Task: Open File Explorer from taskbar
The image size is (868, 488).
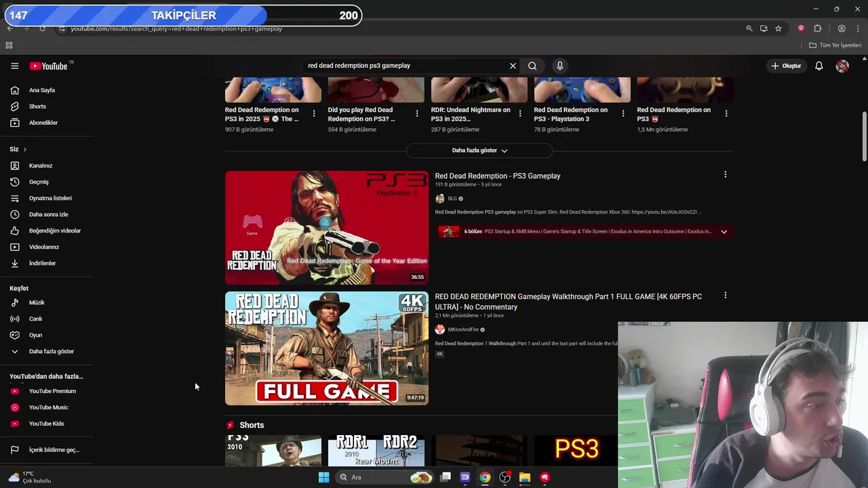Action: 525,477
